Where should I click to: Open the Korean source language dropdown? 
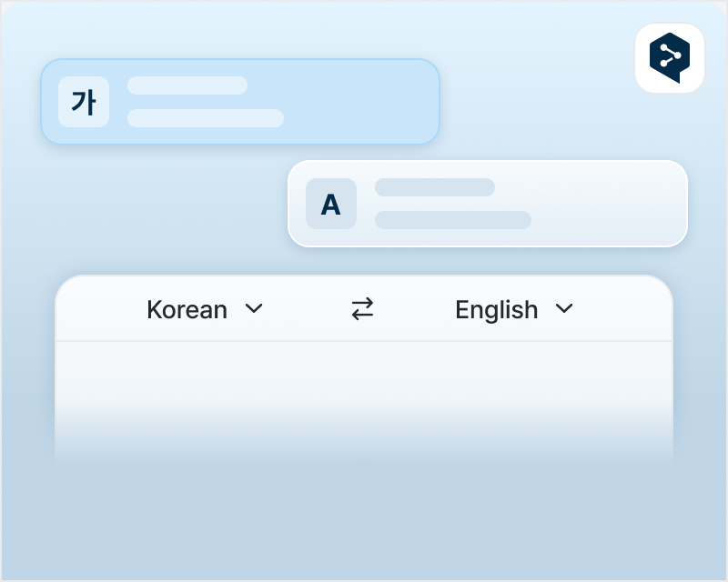[x=187, y=309]
